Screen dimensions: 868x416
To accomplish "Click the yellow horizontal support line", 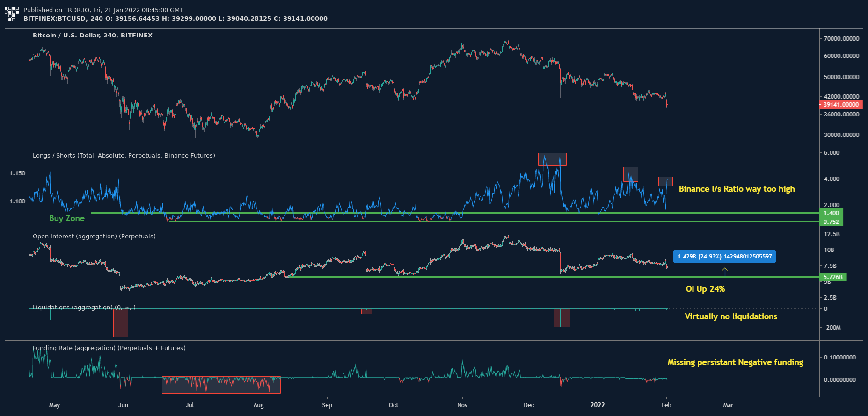I will 468,108.
